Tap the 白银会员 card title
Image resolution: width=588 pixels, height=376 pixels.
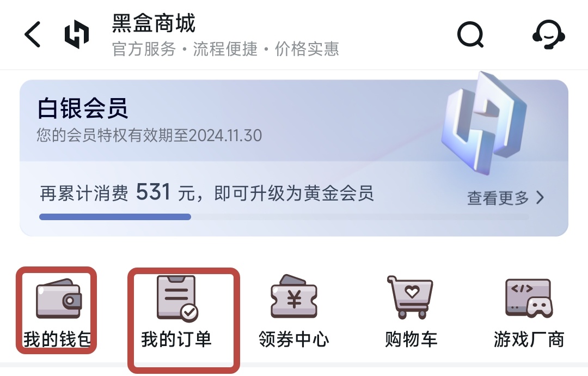tap(83, 108)
